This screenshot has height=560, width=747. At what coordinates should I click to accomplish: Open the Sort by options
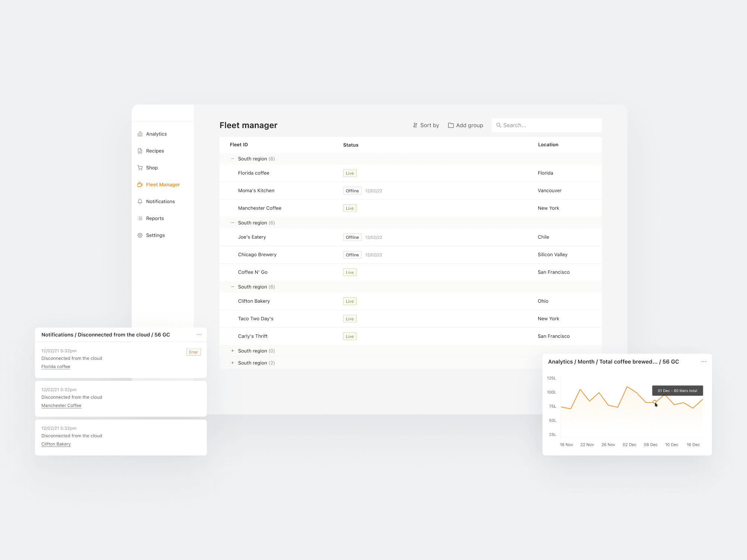(426, 125)
